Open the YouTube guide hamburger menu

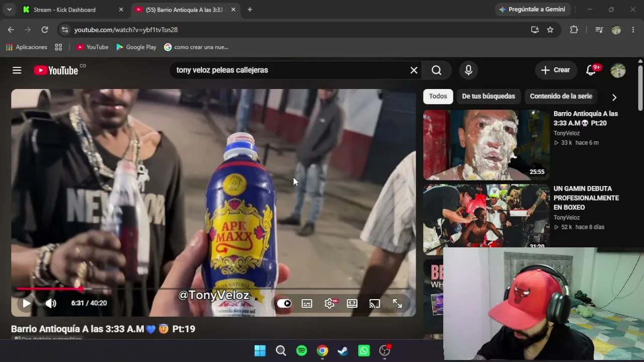[x=17, y=70]
